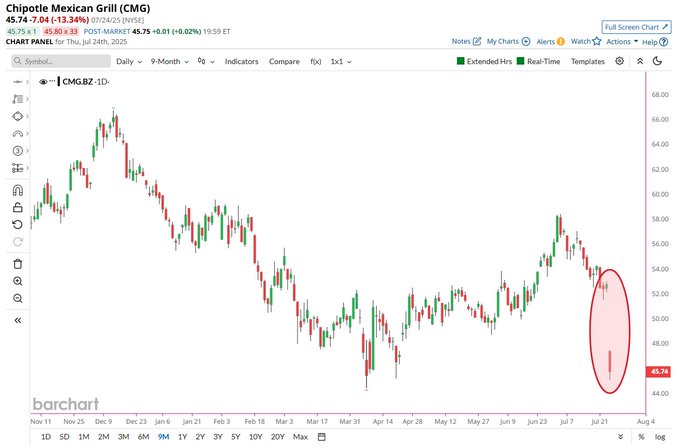
Task: Open the Templates menu
Action: [x=588, y=62]
